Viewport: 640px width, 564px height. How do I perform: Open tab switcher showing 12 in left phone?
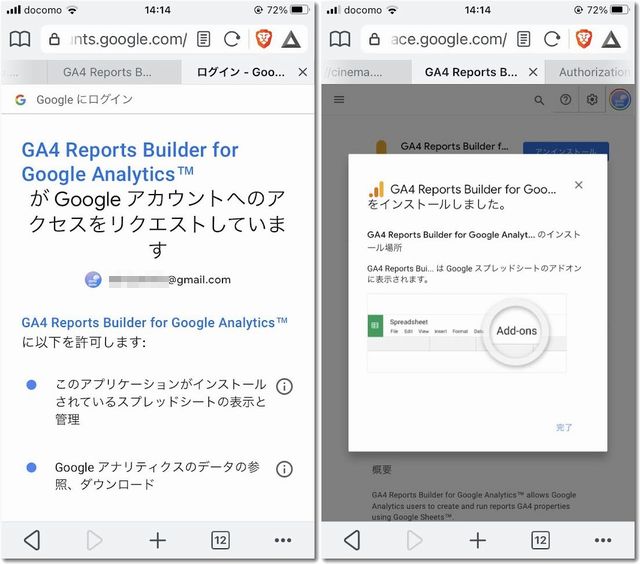click(220, 540)
